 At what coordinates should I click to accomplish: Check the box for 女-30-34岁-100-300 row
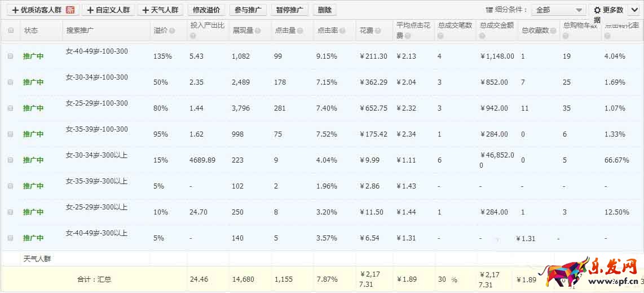10,82
